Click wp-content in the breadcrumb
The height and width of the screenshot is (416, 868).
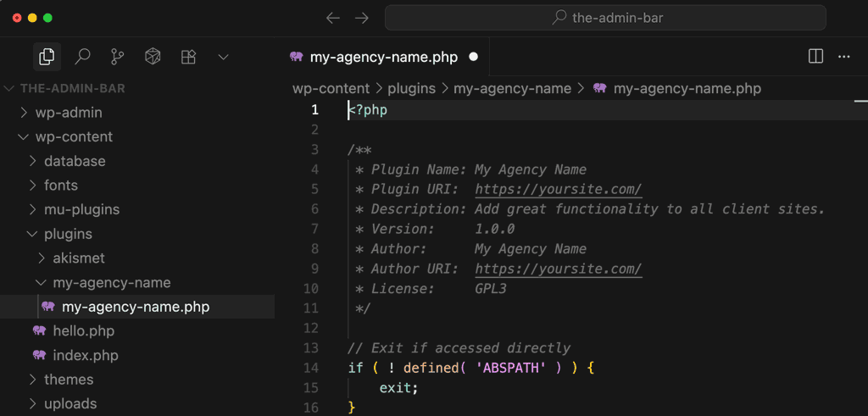point(331,88)
